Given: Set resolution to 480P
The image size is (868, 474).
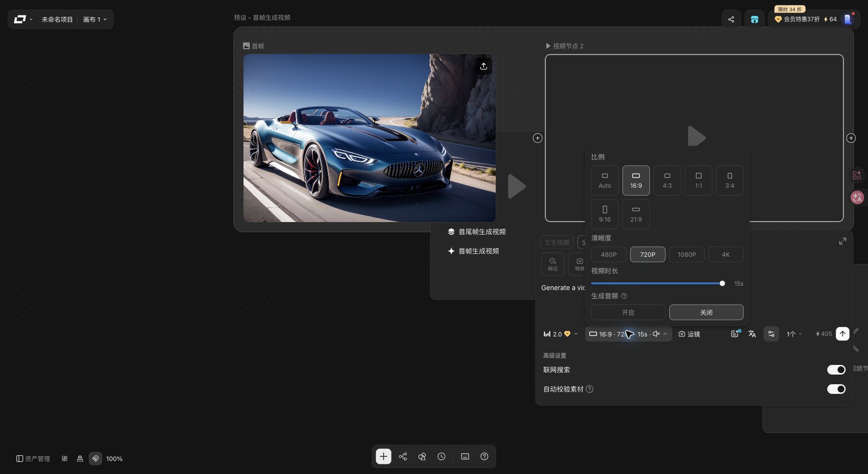Looking at the screenshot, I should coord(609,254).
